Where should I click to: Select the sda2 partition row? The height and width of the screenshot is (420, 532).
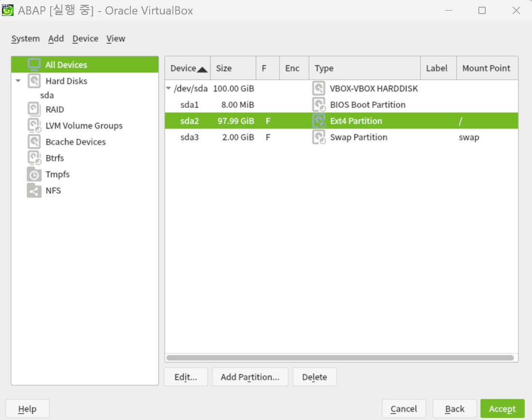point(341,121)
